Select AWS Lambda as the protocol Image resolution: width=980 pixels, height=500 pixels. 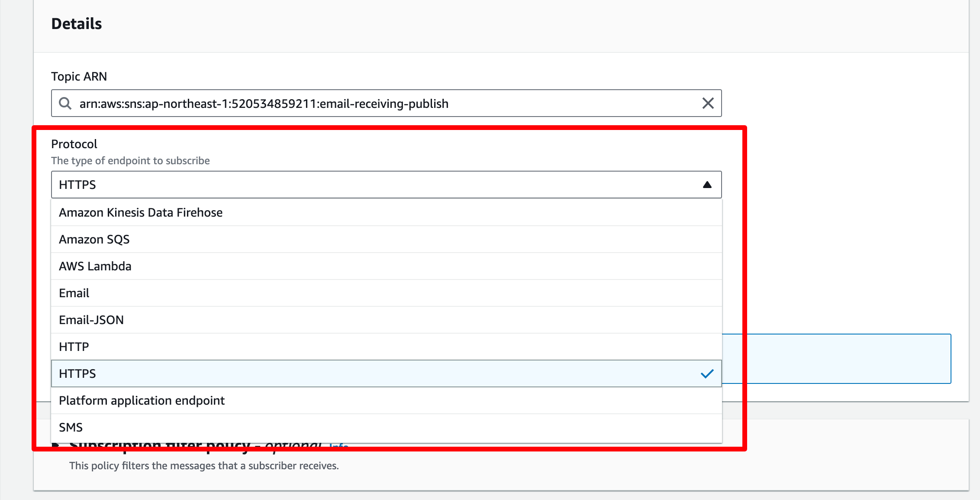[386, 266]
